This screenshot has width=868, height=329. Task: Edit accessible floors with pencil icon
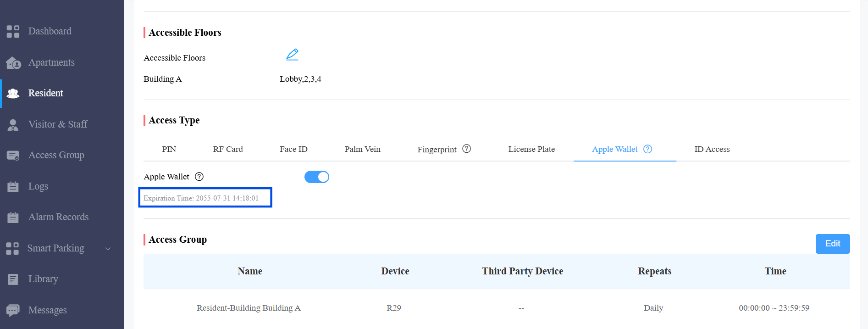click(292, 55)
